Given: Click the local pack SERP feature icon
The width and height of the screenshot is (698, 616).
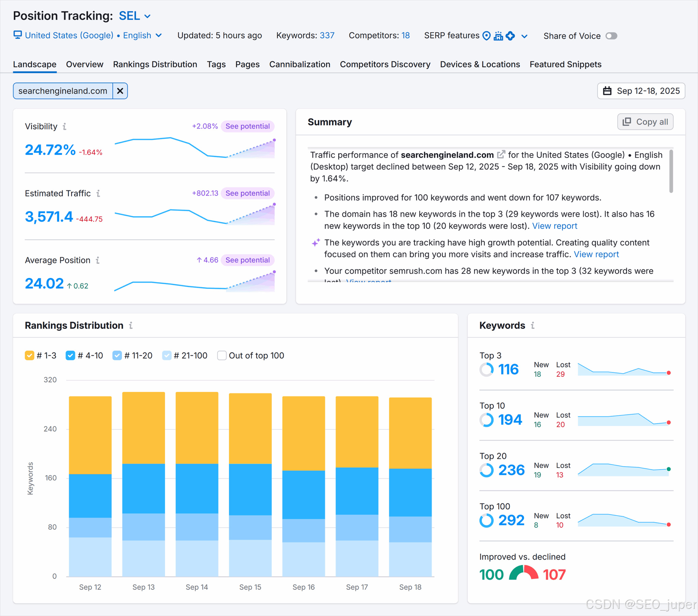Looking at the screenshot, I should 487,36.
